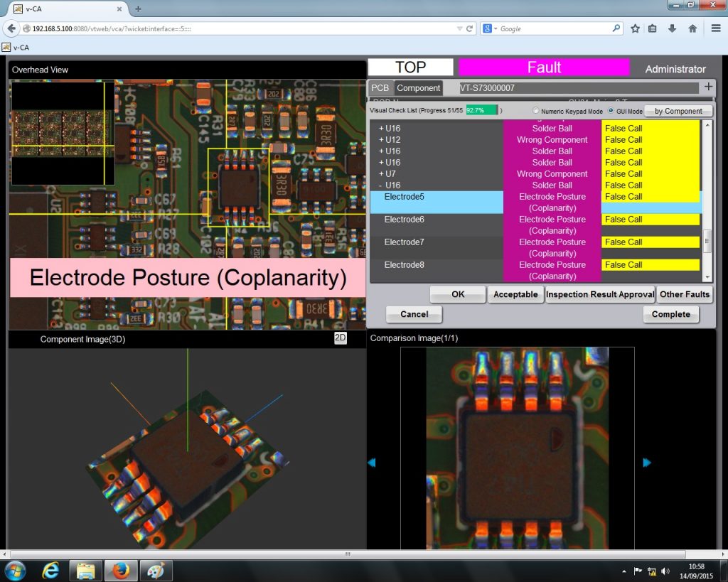This screenshot has height=582, width=728.
Task: Show the next comparison image with right arrow
Action: click(x=646, y=463)
